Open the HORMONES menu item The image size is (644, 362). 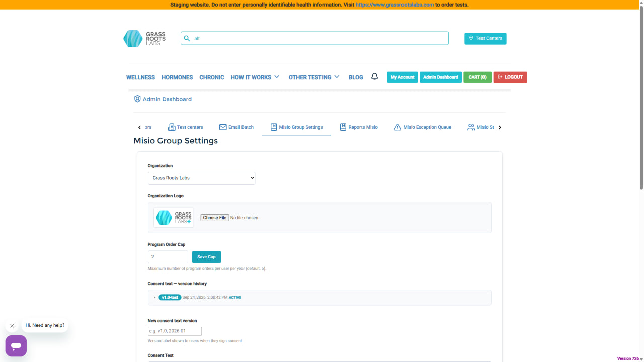pyautogui.click(x=177, y=77)
